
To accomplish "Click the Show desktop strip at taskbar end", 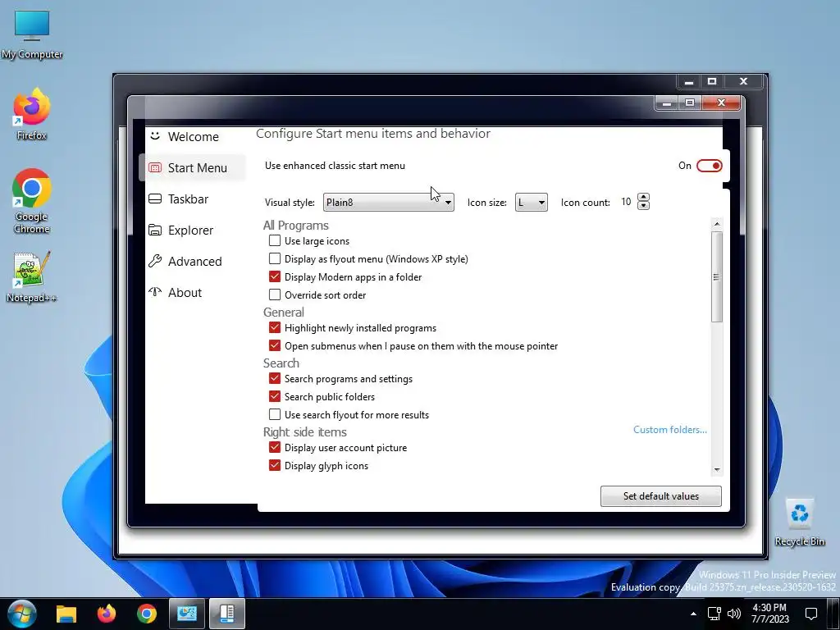I will (834, 614).
